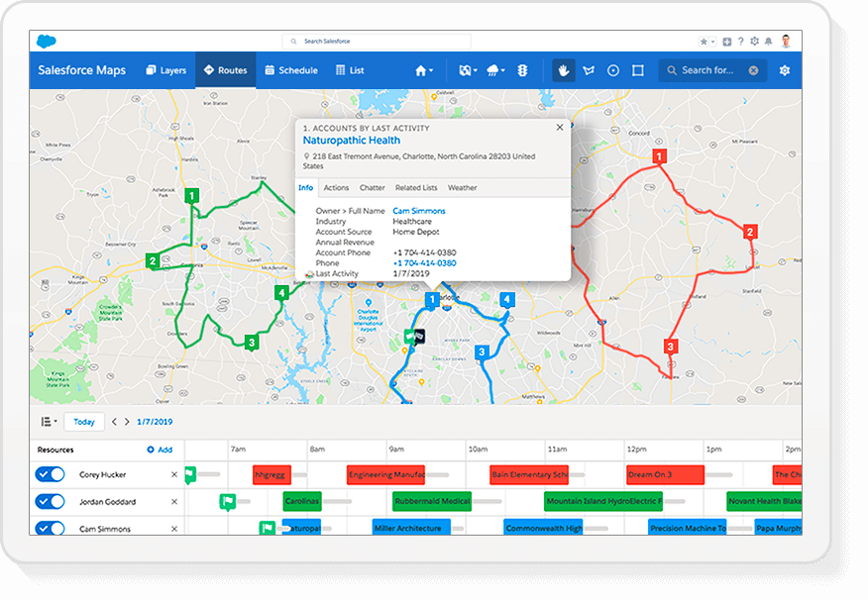Click red route stop marker 2

(750, 233)
